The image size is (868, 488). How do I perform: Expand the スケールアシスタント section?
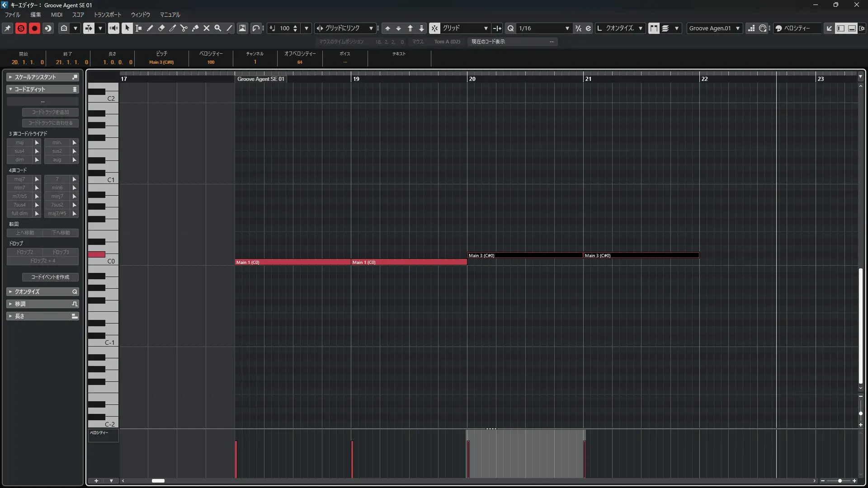(x=35, y=77)
